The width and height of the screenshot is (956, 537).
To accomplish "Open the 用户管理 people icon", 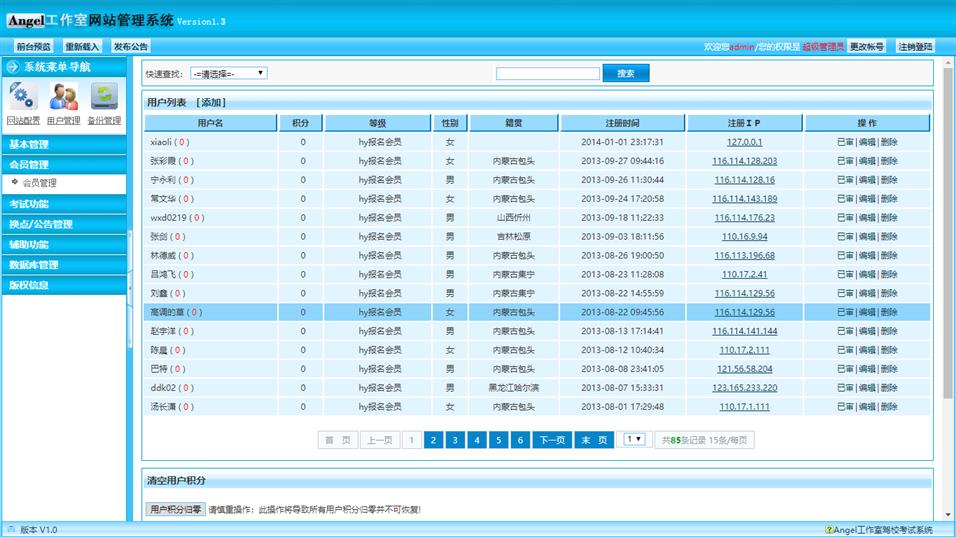I will coord(63,96).
